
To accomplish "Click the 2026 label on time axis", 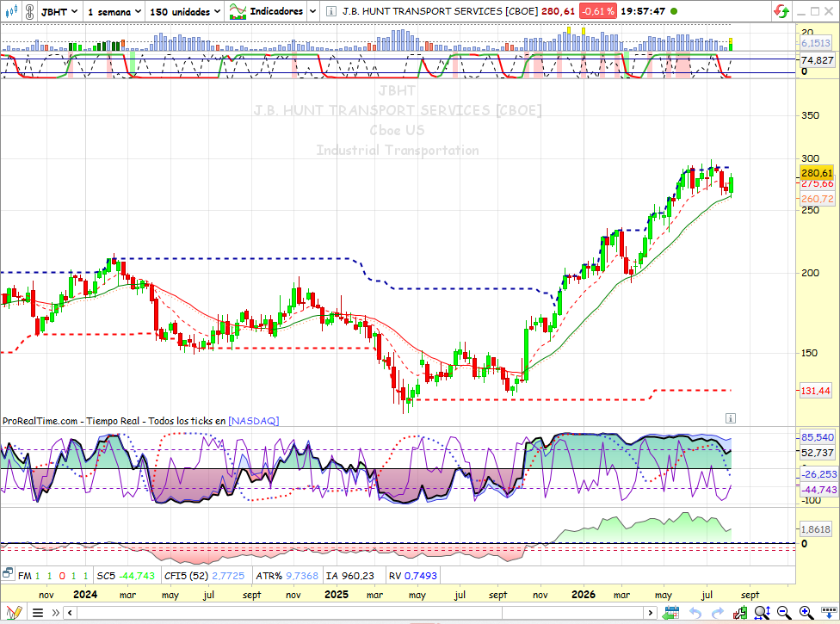I will (584, 595).
